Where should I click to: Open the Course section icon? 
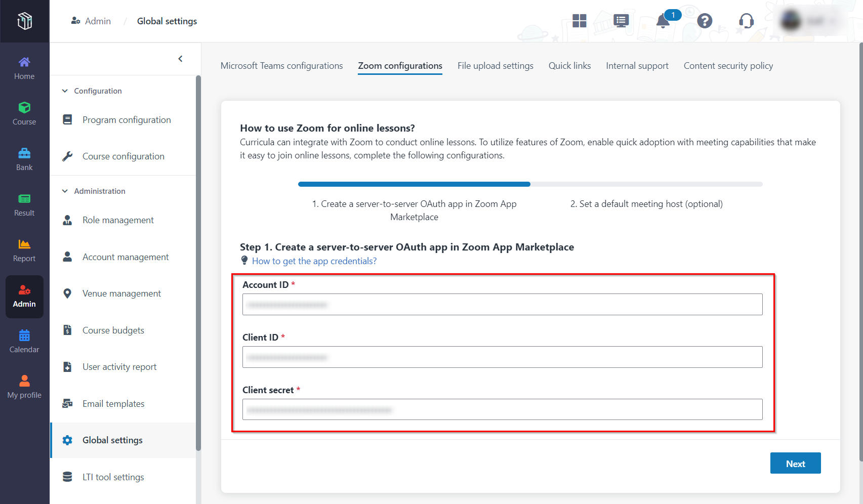(x=24, y=107)
